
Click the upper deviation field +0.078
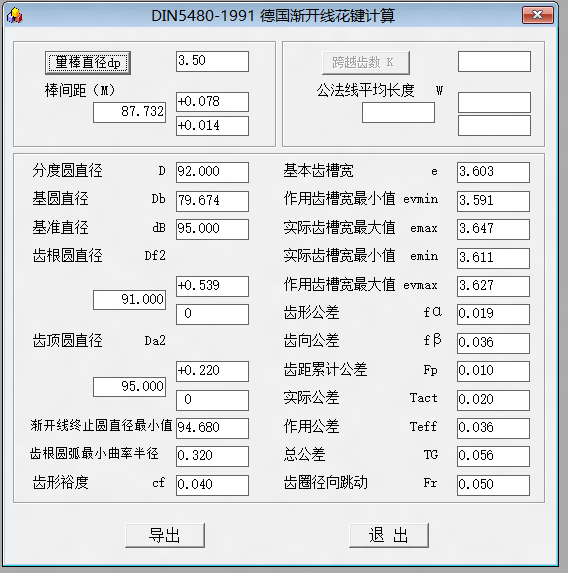point(212,102)
